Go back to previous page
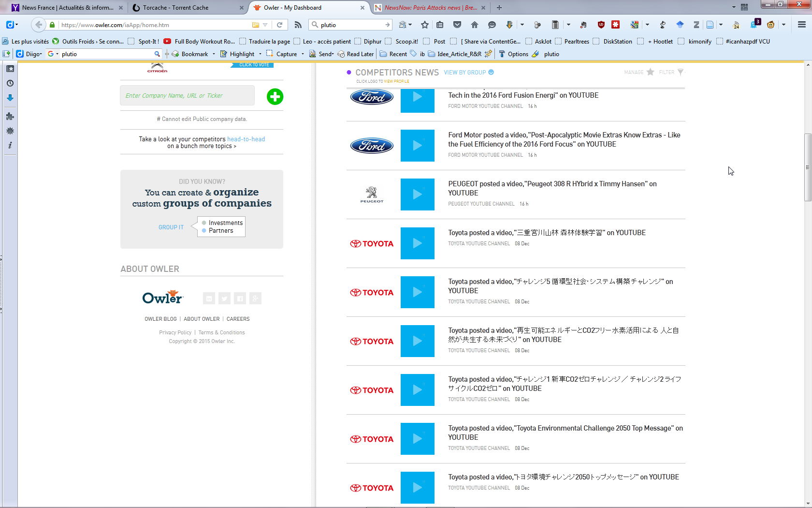Image resolution: width=812 pixels, height=508 pixels. (x=39, y=25)
